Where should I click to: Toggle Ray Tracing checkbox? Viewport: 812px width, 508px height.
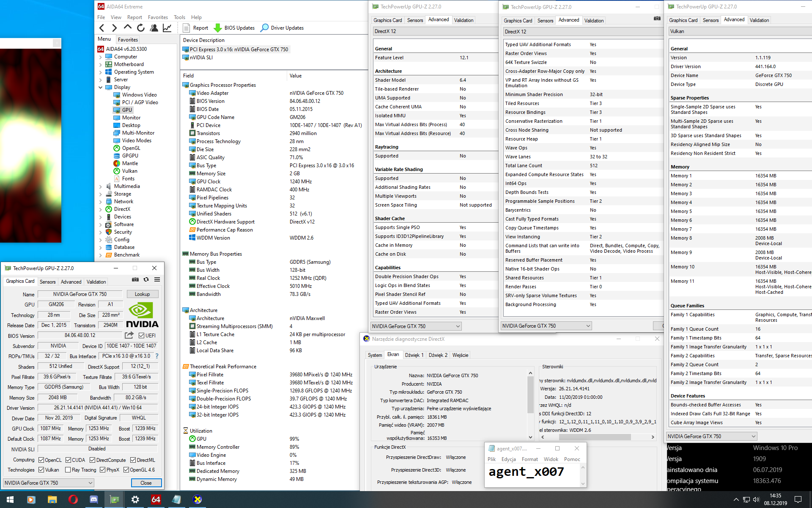tap(68, 470)
